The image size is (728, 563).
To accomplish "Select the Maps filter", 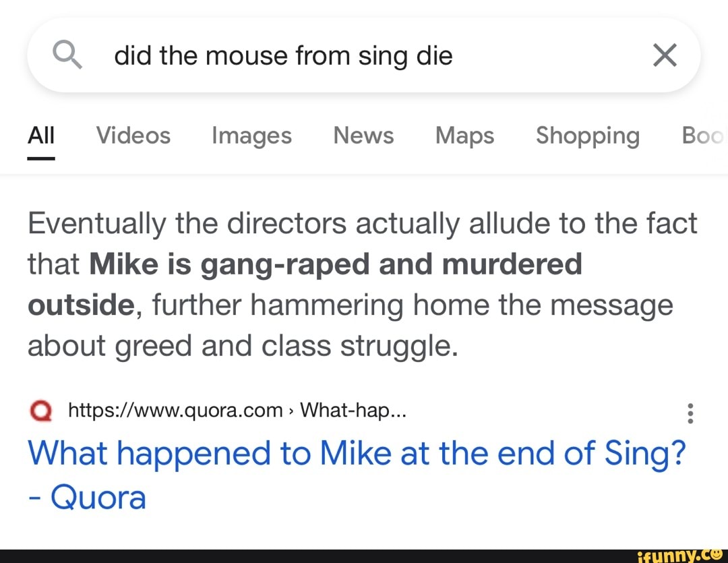I will tap(464, 136).
